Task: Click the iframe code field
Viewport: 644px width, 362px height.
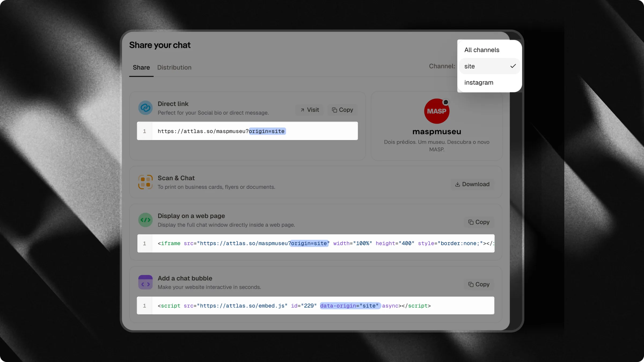Action: coord(316,243)
